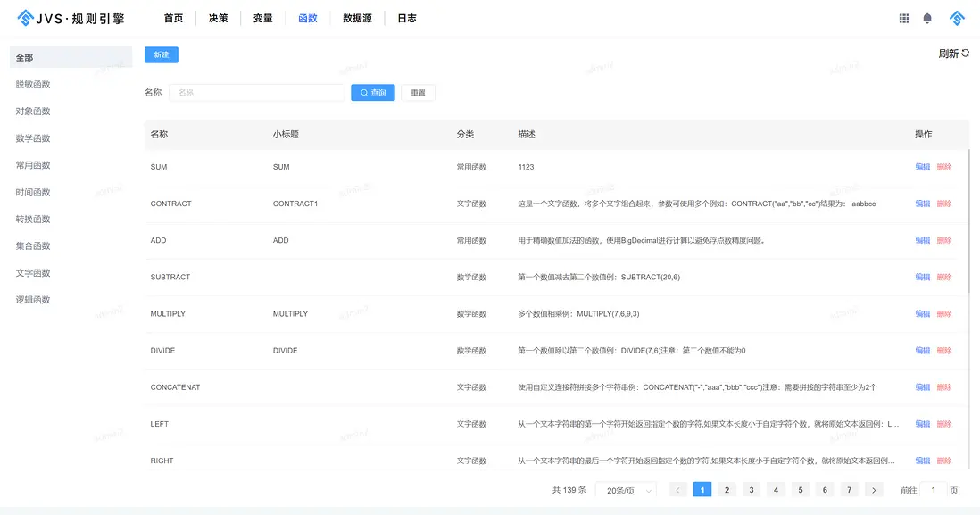Open the 日志 tab in the top menu
Viewport: 980px width, 515px height.
click(409, 17)
